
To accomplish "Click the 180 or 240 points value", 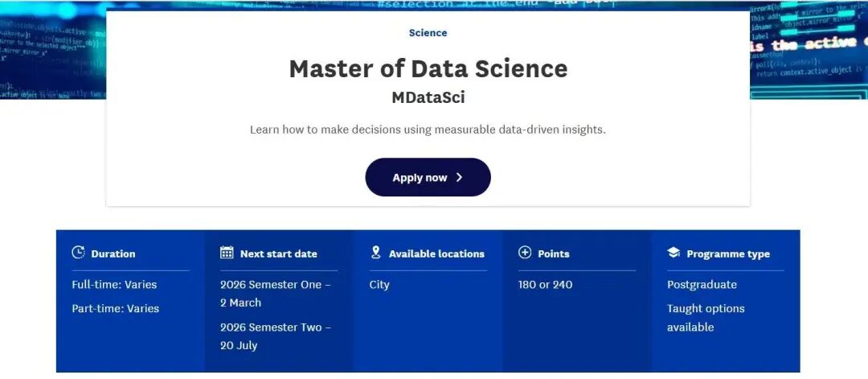I will [546, 285].
